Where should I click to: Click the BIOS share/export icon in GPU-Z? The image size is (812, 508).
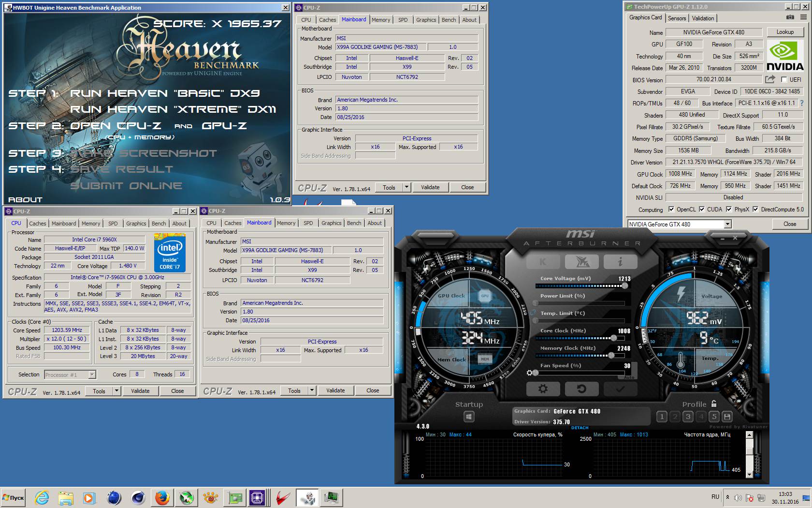pos(770,79)
